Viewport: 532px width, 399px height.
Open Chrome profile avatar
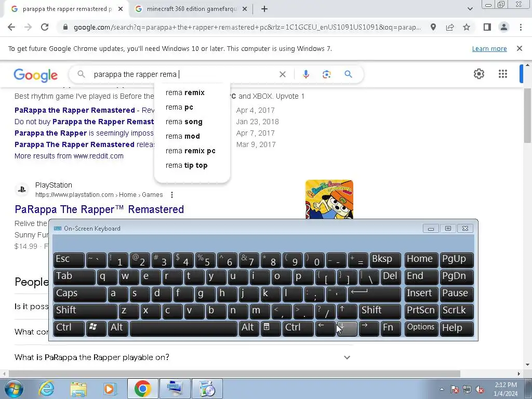[x=504, y=27]
